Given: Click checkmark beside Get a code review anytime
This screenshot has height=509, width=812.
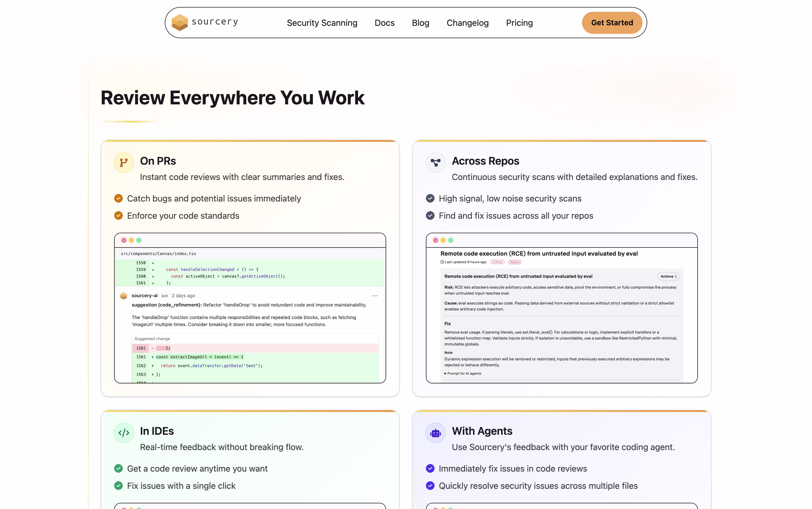Looking at the screenshot, I should tap(118, 468).
